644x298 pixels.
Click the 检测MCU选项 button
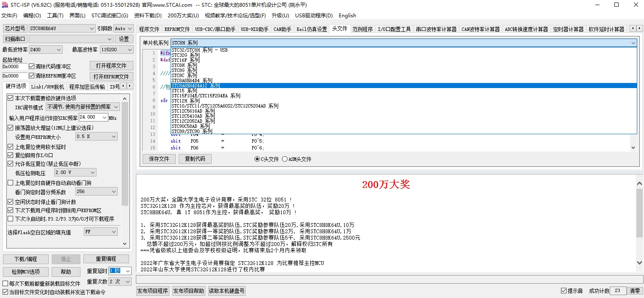(x=25, y=272)
